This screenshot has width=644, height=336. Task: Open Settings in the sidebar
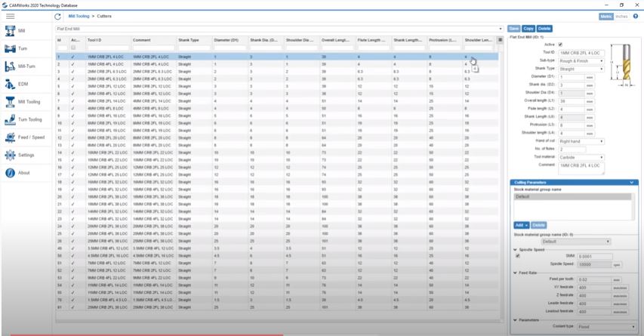tap(26, 155)
